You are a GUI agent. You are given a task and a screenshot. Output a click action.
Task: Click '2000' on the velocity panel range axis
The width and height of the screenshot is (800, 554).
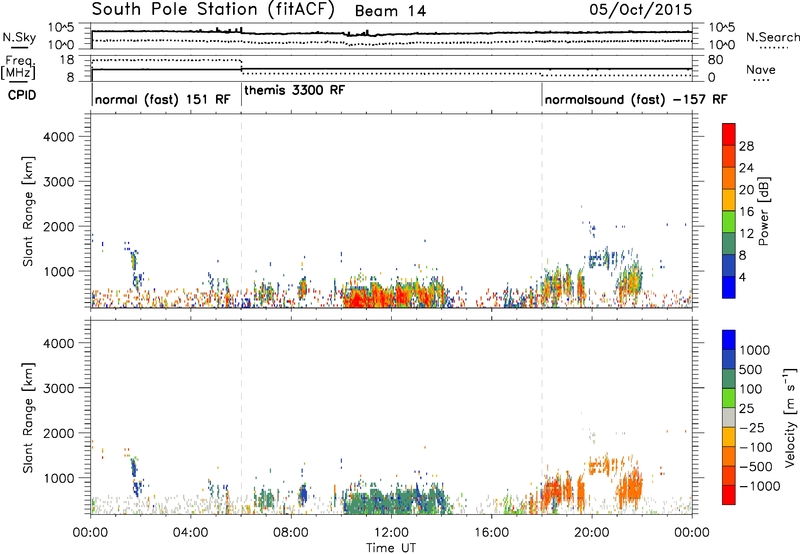click(x=58, y=433)
